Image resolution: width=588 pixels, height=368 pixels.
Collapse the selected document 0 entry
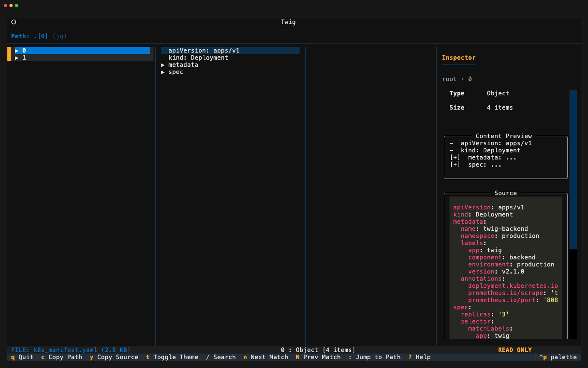(17, 50)
